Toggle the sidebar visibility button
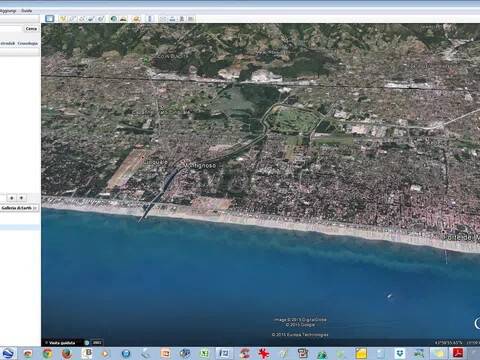Screen dimensions: 480x360 click(50, 19)
